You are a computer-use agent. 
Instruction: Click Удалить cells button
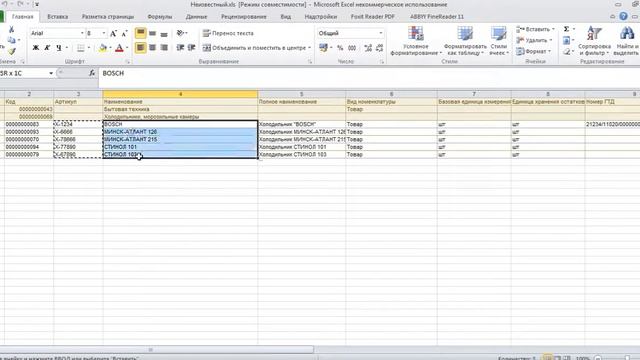(534, 40)
